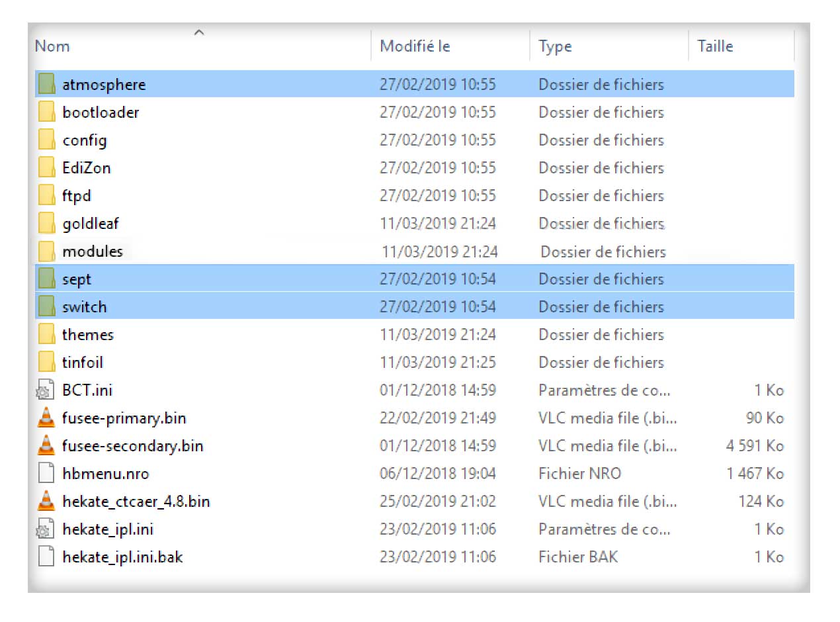Click the tinfoil folder icon
Image resolution: width=840 pixels, height=622 pixels.
[46, 363]
